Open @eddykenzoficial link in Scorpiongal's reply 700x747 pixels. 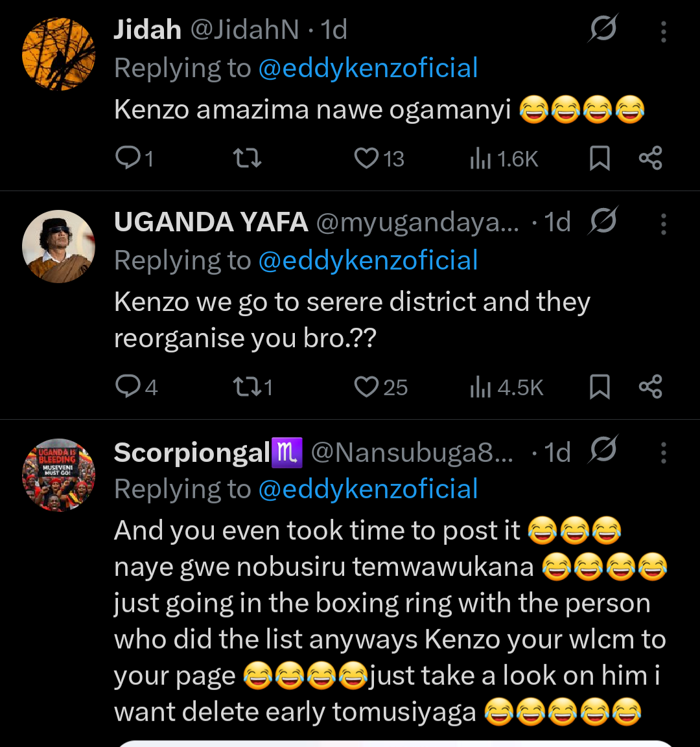(x=367, y=489)
